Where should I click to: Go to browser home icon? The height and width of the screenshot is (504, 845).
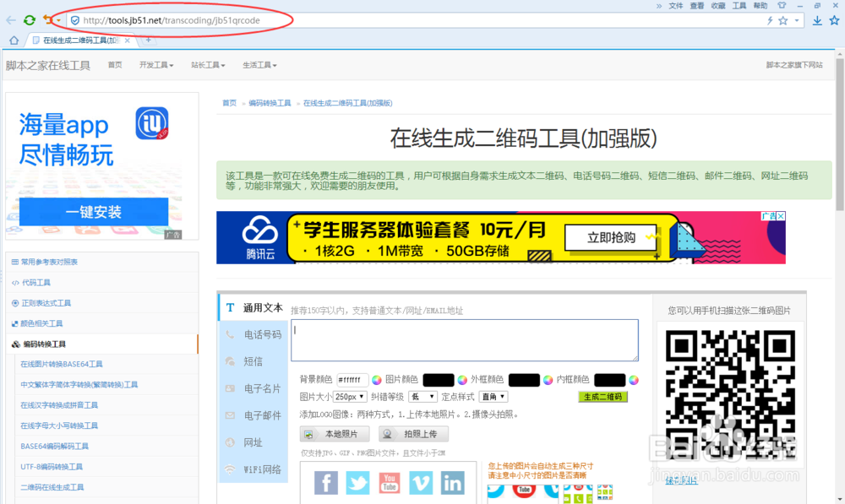point(14,41)
